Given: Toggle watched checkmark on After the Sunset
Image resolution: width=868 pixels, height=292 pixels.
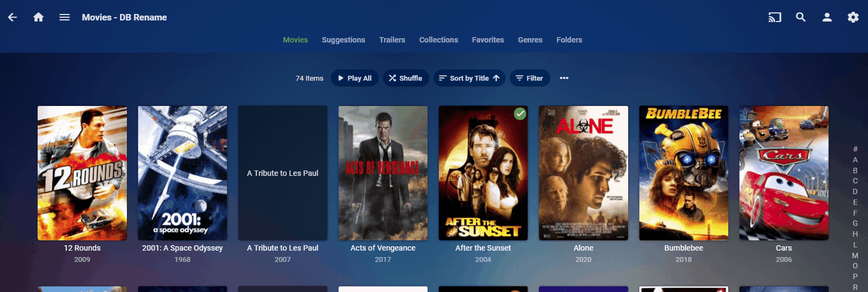Looking at the screenshot, I should click(520, 113).
